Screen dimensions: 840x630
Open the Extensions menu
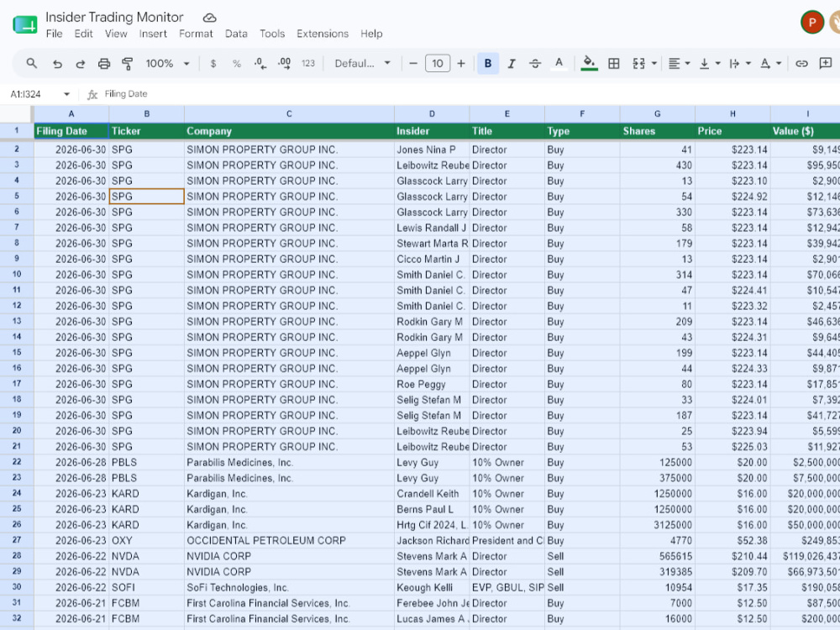point(323,34)
